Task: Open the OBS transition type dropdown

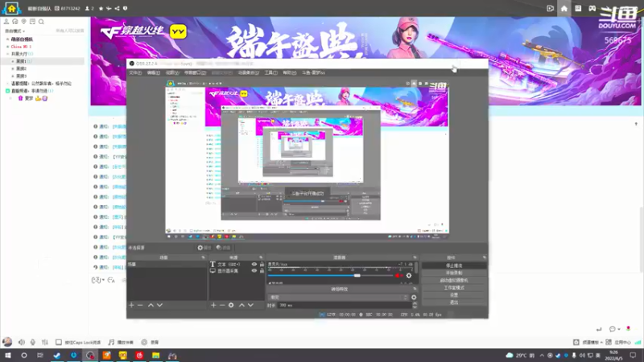Action: point(338,297)
